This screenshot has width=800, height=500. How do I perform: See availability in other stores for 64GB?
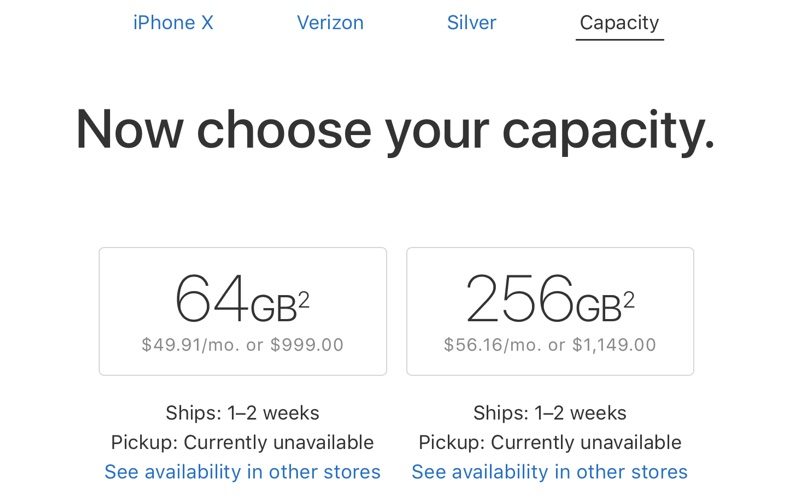point(242,471)
